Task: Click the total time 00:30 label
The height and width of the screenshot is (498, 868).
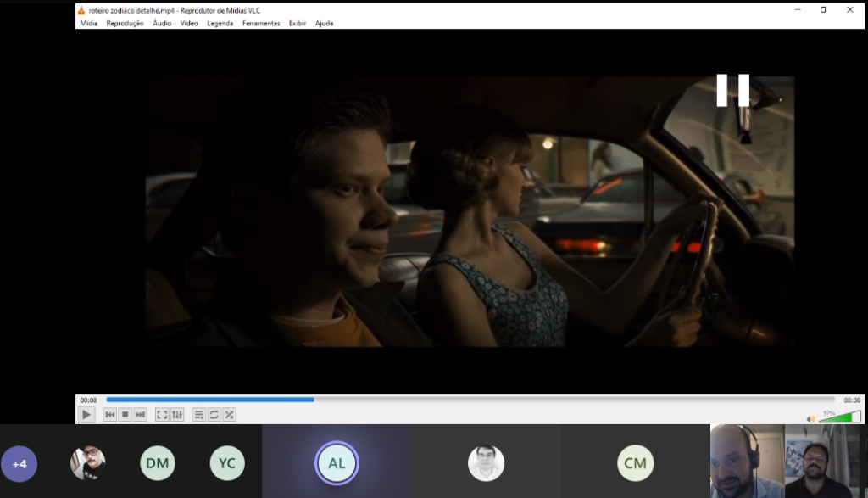Action: tap(852, 400)
